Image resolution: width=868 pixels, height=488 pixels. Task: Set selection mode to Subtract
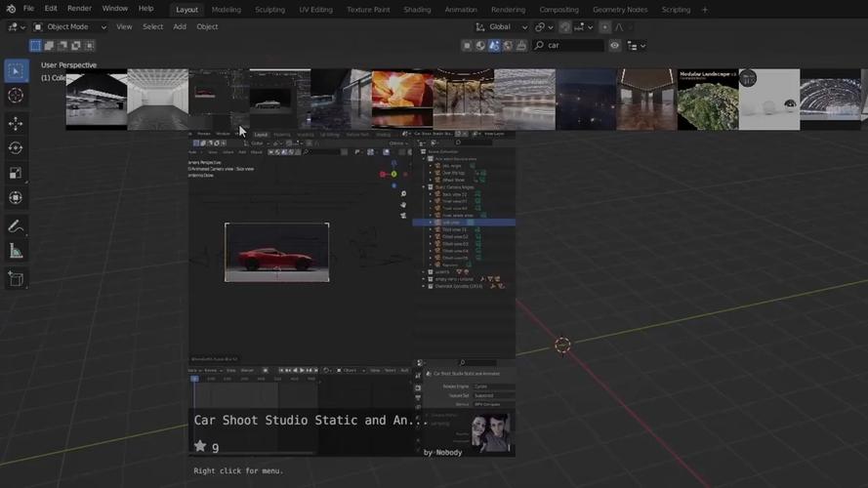coord(62,45)
